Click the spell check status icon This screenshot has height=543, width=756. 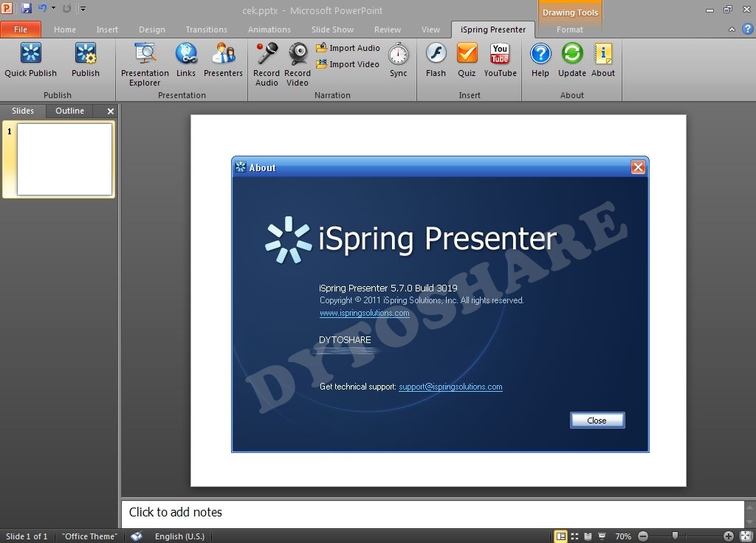(x=137, y=536)
